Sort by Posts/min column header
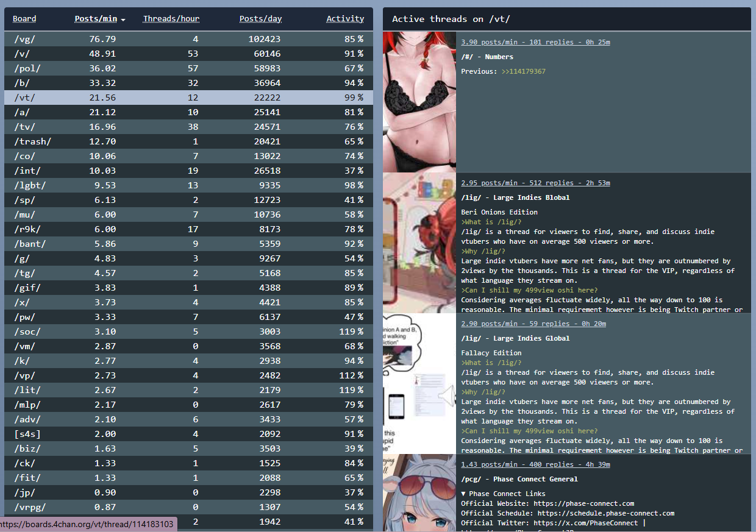Image resolution: width=756 pixels, height=532 pixels. pos(96,19)
